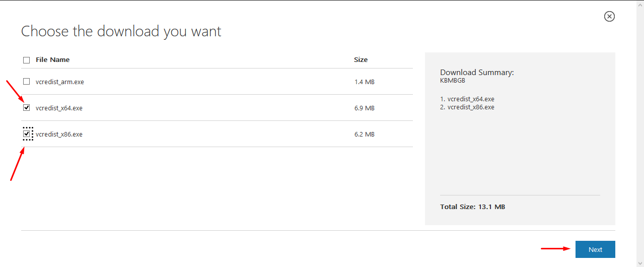Click the blue Next button
This screenshot has height=267, width=644.
(595, 249)
